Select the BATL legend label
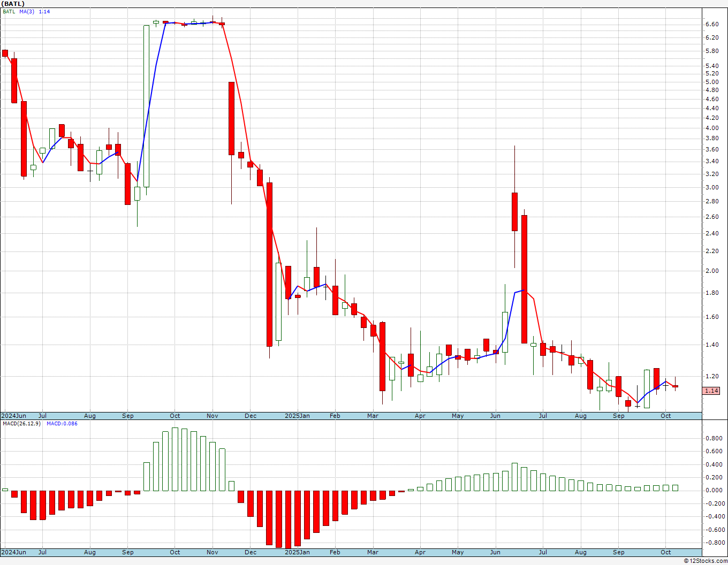This screenshot has height=565, width=728. (9, 11)
